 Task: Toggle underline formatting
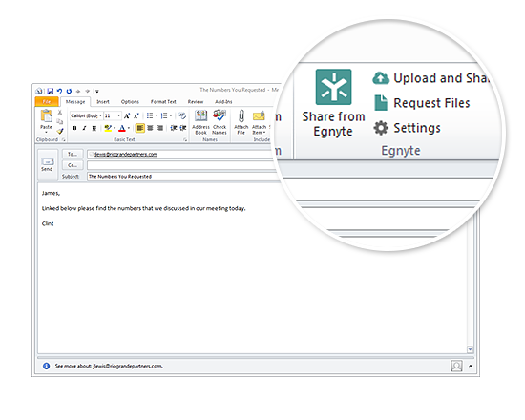(94, 128)
